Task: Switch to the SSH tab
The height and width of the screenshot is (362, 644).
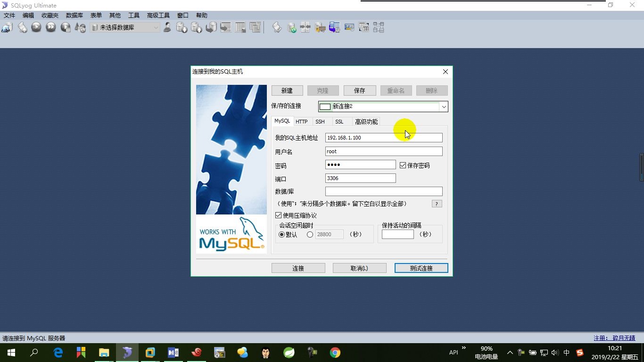Action: tap(320, 122)
